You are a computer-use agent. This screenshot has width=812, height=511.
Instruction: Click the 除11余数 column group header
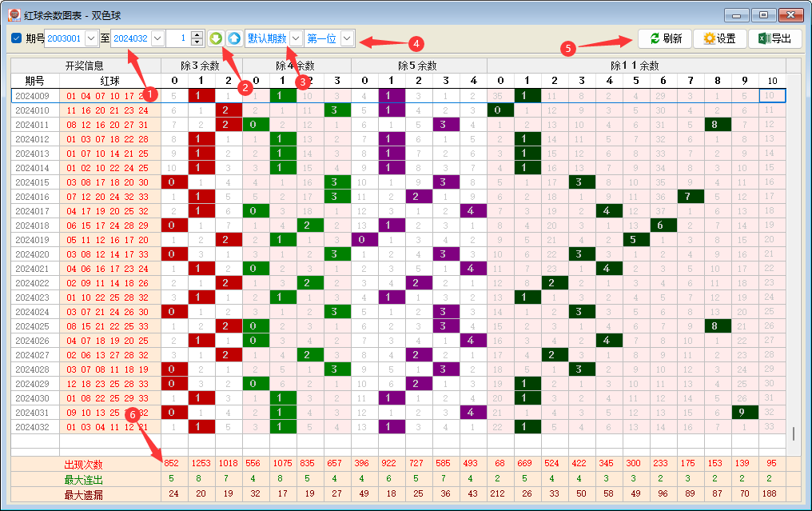click(x=636, y=66)
